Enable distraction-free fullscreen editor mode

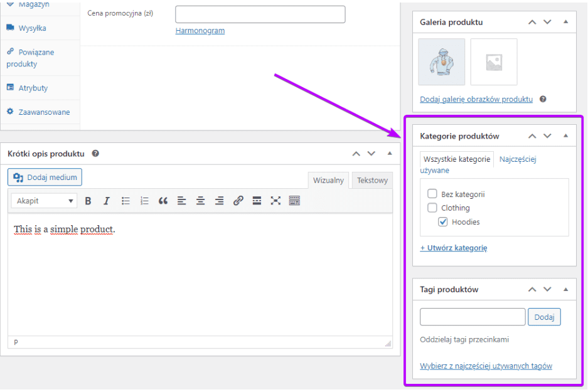coord(275,201)
